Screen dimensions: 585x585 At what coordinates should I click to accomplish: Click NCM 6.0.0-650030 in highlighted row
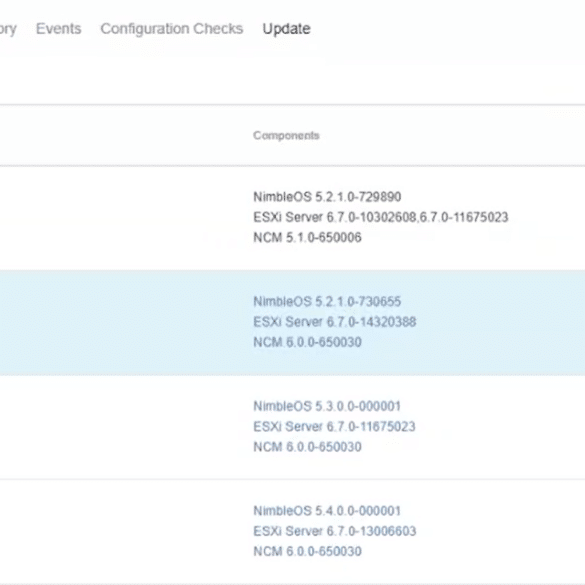(x=307, y=342)
